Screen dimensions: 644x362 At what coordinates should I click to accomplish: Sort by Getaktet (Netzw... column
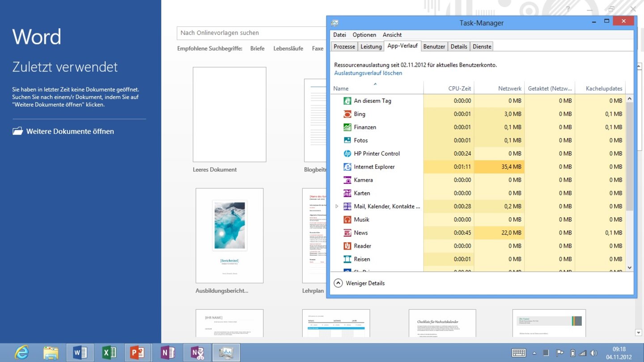(x=550, y=88)
